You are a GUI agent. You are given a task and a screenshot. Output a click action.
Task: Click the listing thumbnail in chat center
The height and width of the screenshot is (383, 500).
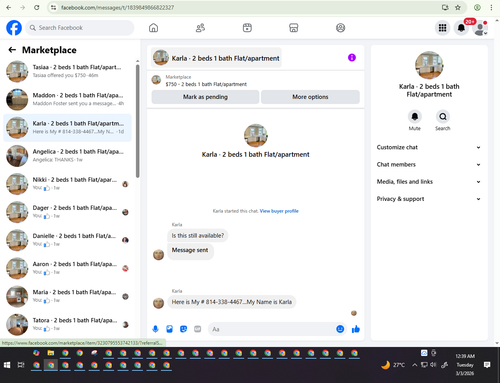[256, 136]
